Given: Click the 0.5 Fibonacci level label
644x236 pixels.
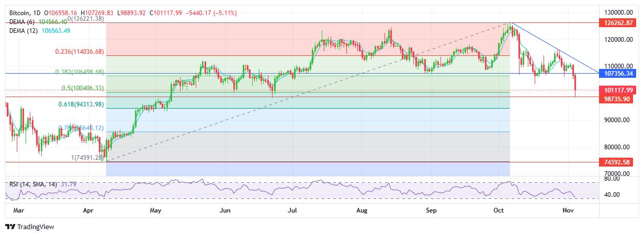Looking at the screenshot, I should (83, 88).
